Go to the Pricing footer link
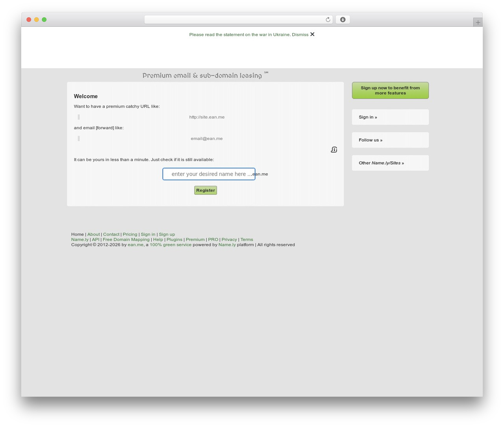Screen dimensions: 504x427 point(130,234)
